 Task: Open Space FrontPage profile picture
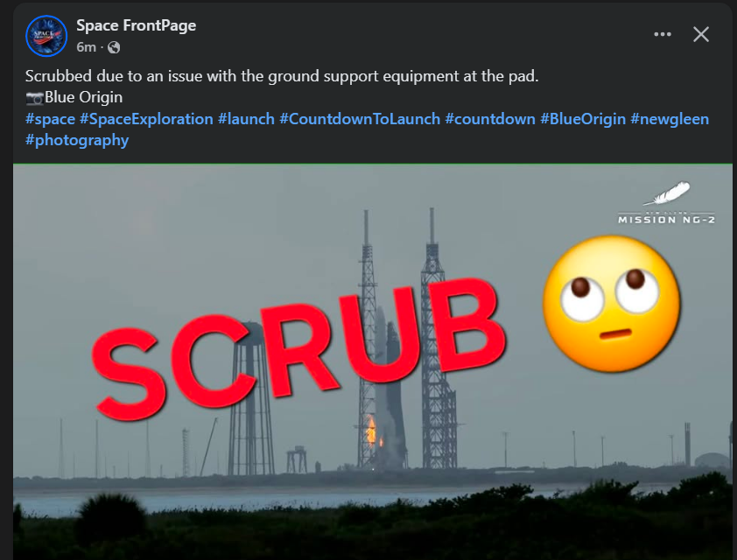[x=46, y=36]
